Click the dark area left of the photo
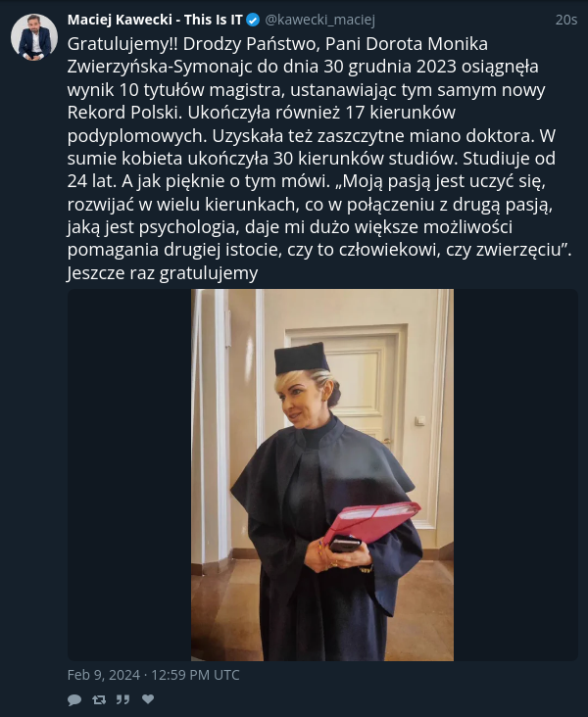This screenshot has height=717, width=588. [129, 475]
